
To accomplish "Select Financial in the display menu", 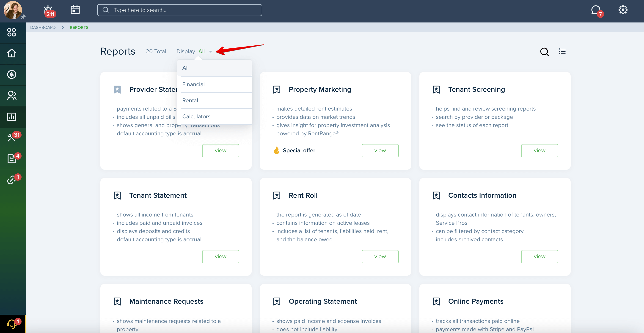I will pos(214,84).
